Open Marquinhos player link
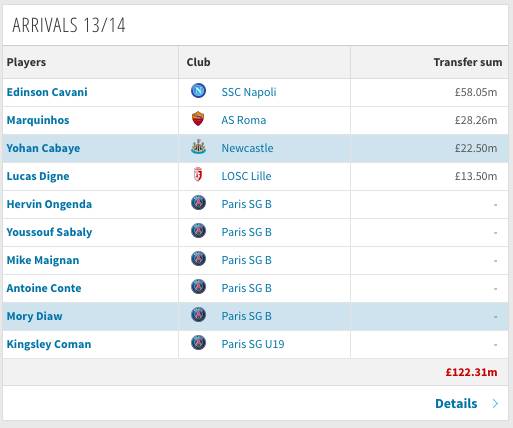This screenshot has width=513, height=428. pyautogui.click(x=38, y=120)
